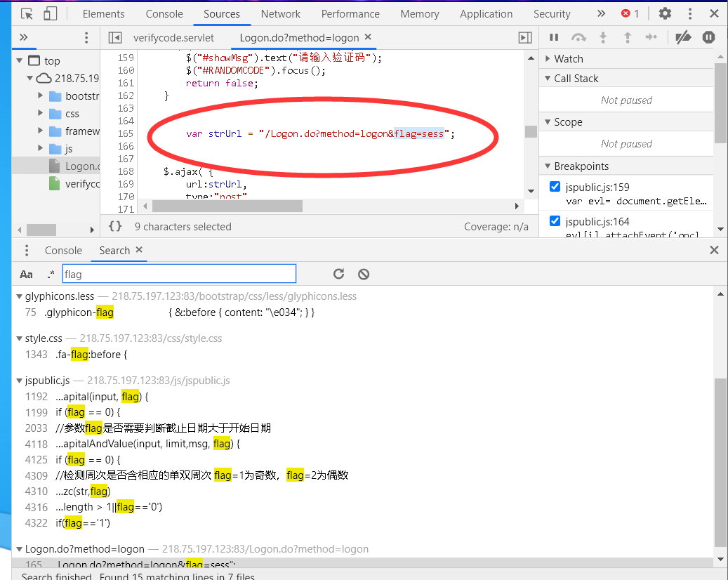
Task: Click the red error count indicator
Action: pyautogui.click(x=630, y=13)
